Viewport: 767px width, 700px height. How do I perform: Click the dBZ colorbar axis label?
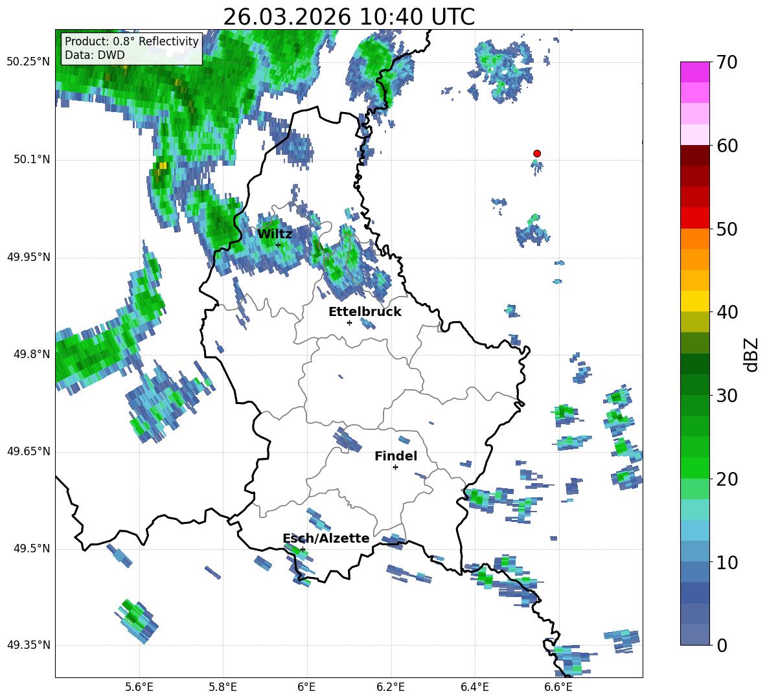752,354
